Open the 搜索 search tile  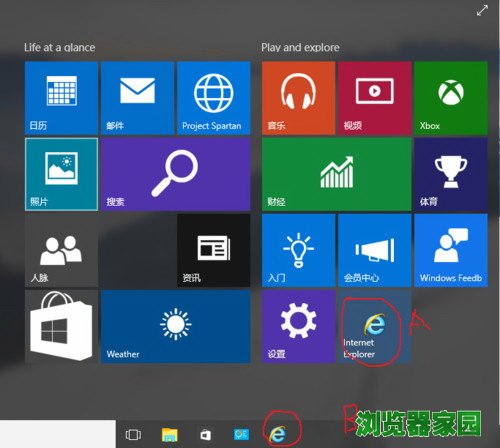176,174
